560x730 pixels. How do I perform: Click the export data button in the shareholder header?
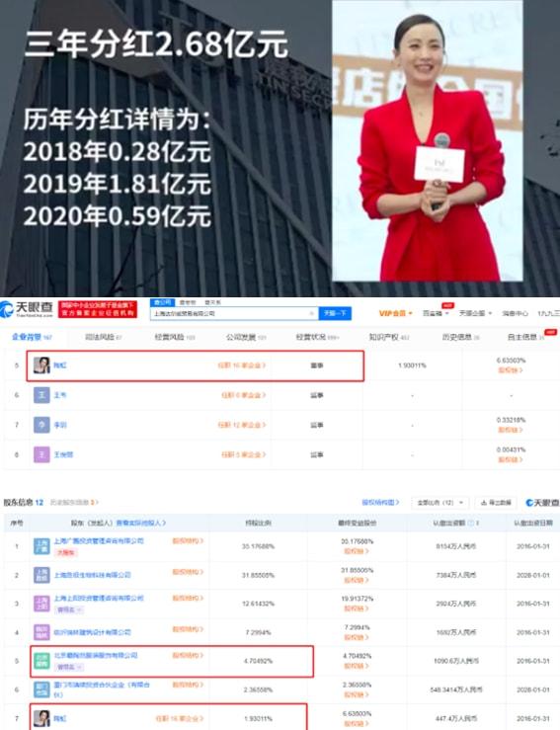pyautogui.click(x=496, y=503)
